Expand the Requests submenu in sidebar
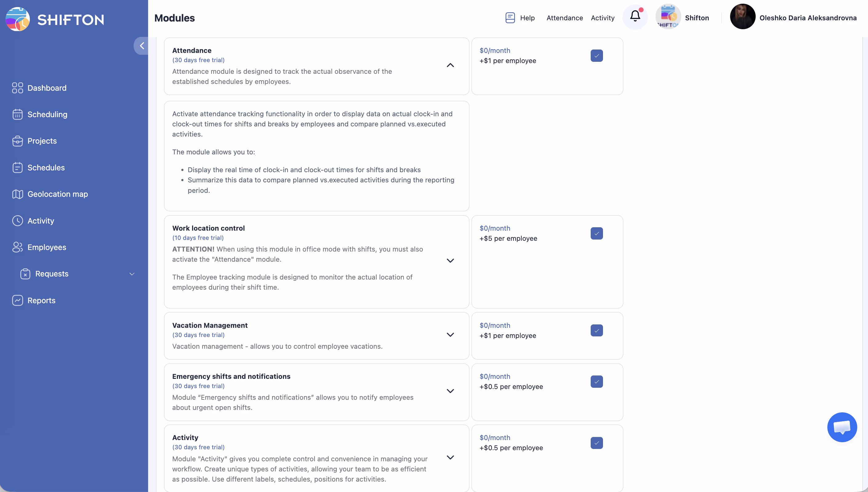868x492 pixels. (x=132, y=274)
